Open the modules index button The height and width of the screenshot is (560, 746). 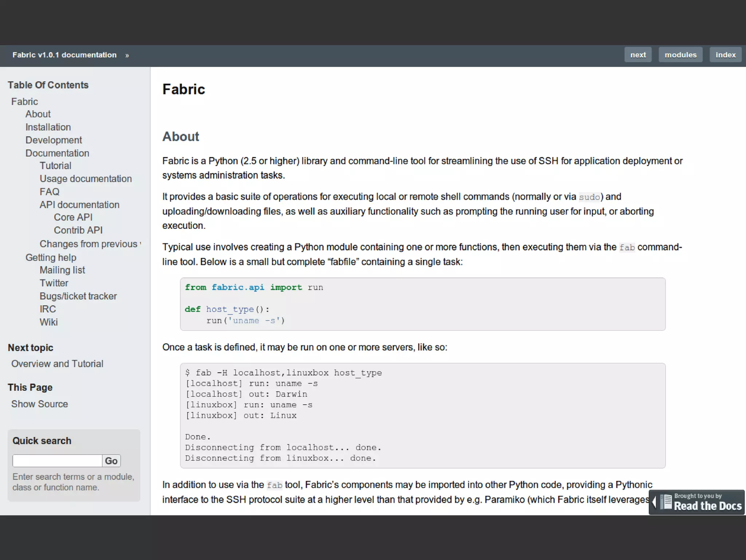(x=680, y=55)
